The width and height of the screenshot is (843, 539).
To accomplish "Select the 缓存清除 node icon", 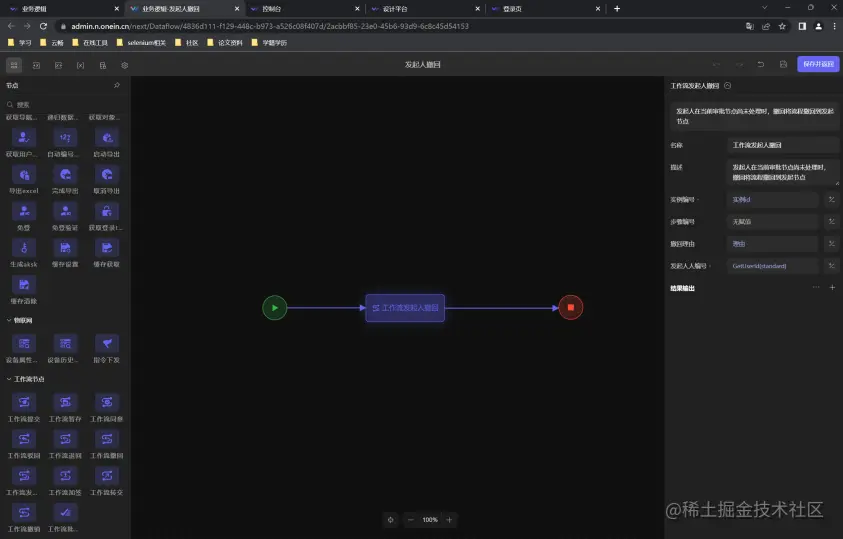I will click(24, 284).
